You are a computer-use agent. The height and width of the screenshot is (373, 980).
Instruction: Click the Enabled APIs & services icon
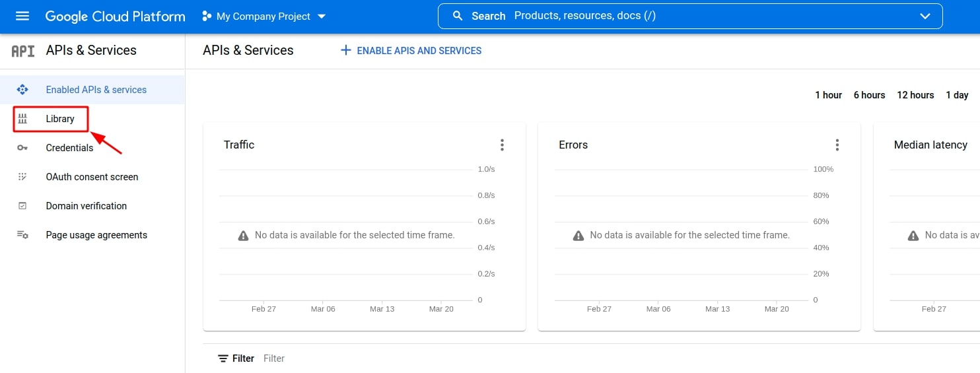click(x=22, y=90)
